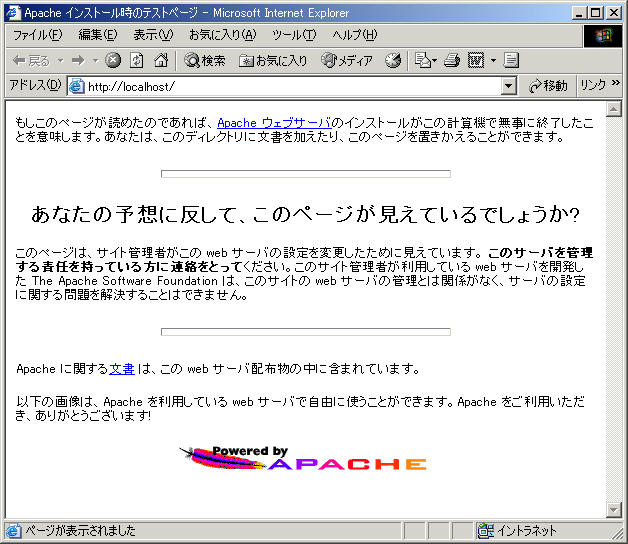Viewport: 628px width, 544px height.
Task: Click the Edit with Word icon
Action: (476, 60)
